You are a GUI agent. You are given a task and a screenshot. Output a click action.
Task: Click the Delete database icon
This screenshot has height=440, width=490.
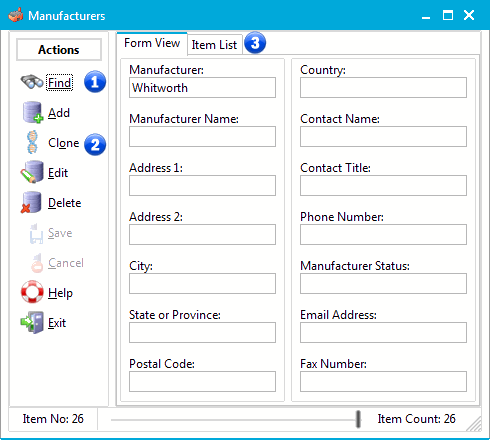31,202
